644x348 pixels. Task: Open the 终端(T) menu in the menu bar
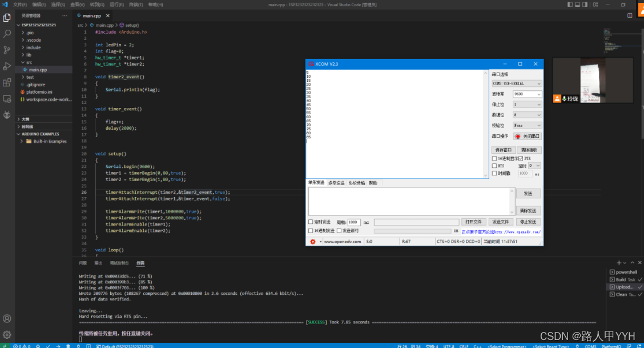pyautogui.click(x=136, y=5)
